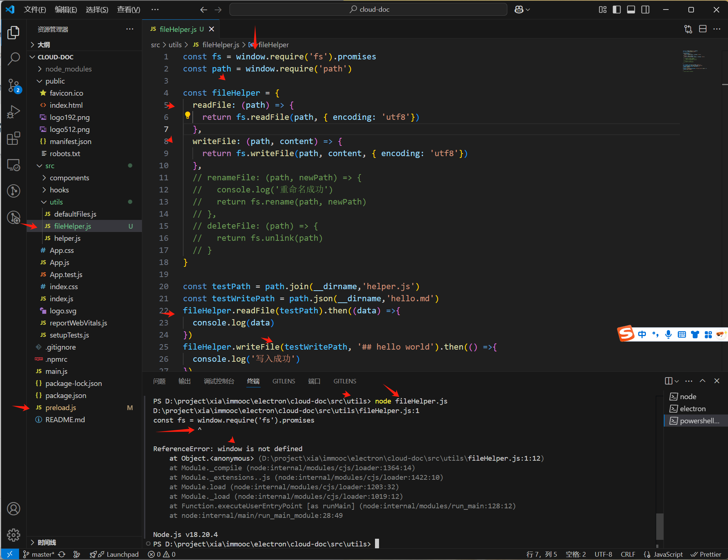Switch to the 端口 panel tab
728x560 pixels.
pos(314,381)
